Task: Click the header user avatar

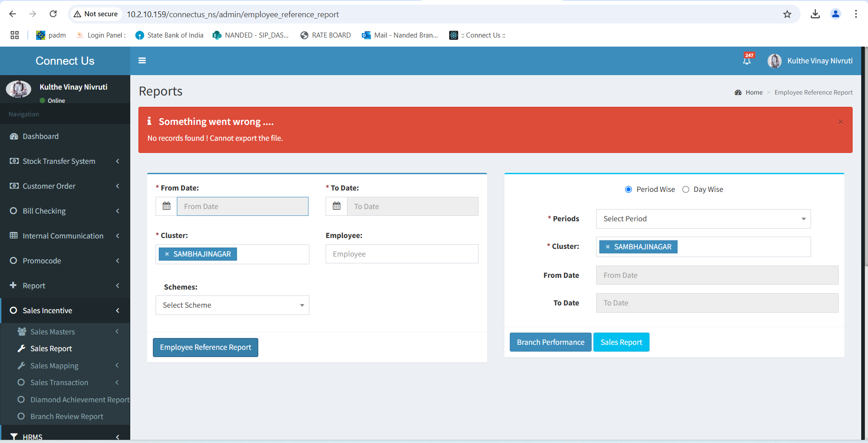Action: pos(774,61)
